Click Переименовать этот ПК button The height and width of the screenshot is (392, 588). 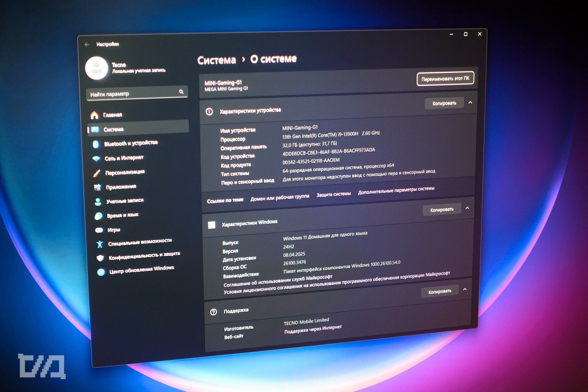(445, 79)
